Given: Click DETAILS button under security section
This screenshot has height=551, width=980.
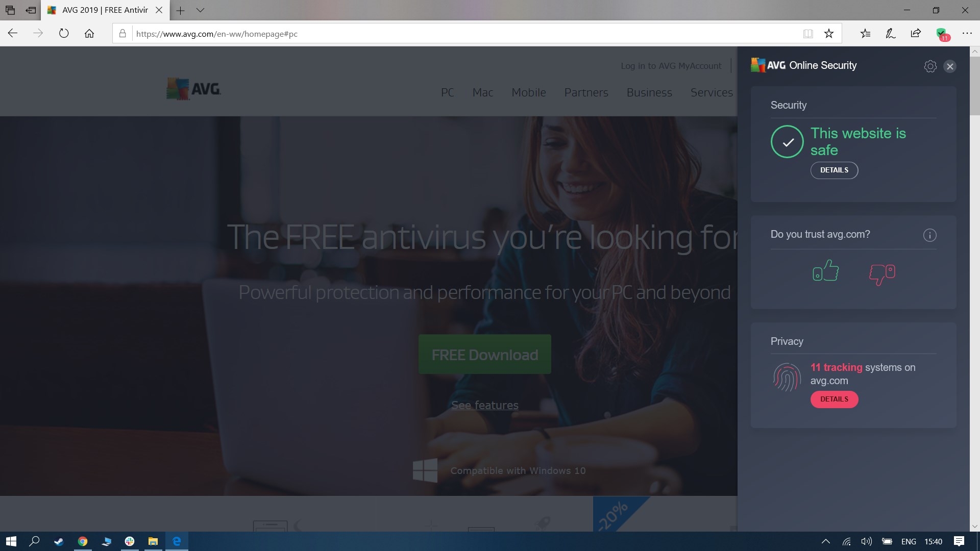Looking at the screenshot, I should coord(834,169).
